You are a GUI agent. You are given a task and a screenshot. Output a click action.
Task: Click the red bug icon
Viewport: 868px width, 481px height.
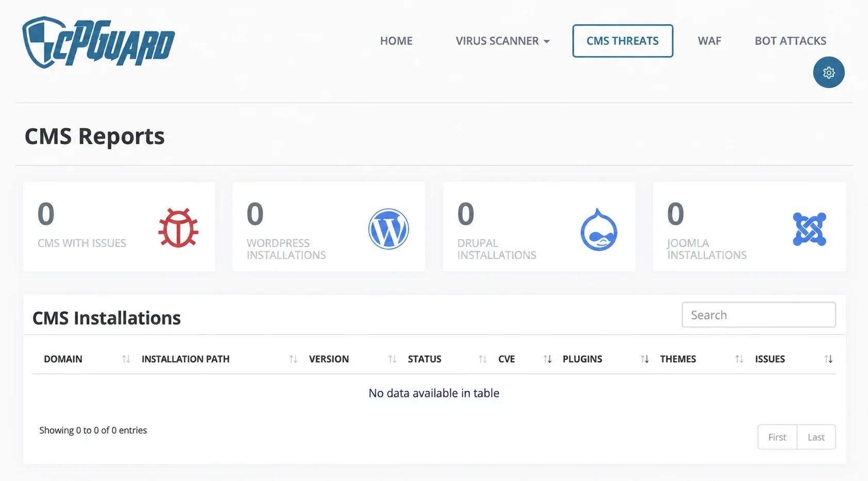(x=178, y=228)
